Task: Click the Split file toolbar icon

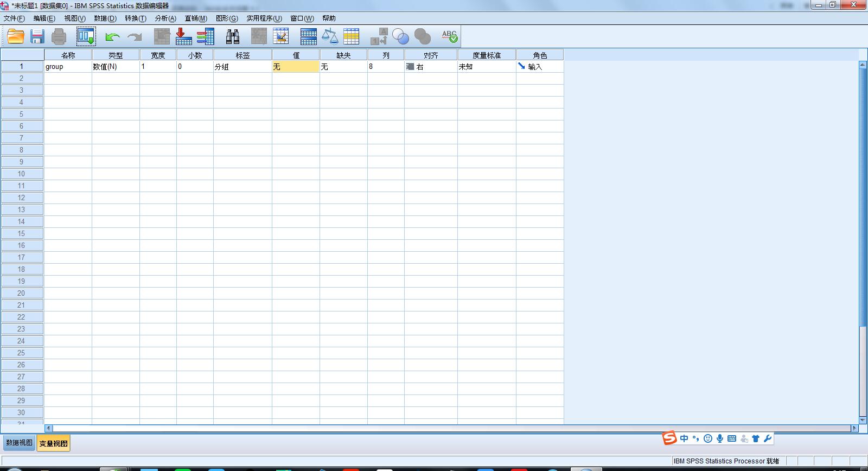Action: [308, 36]
